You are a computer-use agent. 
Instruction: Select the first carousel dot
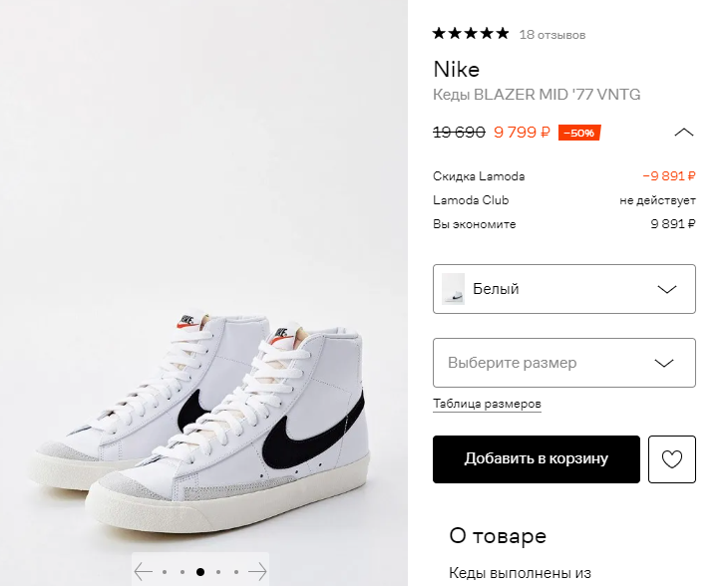click(x=165, y=572)
